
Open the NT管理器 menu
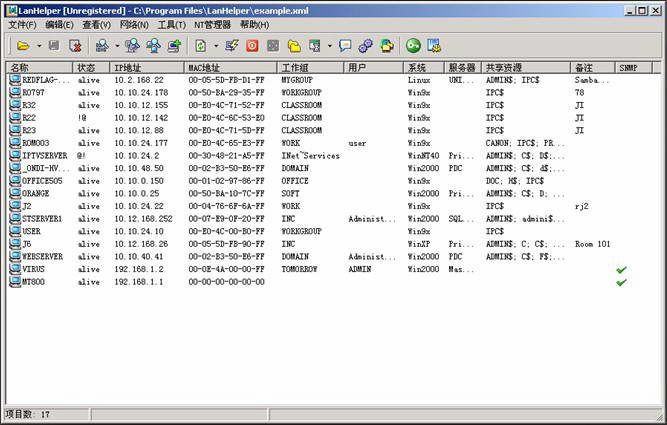pos(212,25)
